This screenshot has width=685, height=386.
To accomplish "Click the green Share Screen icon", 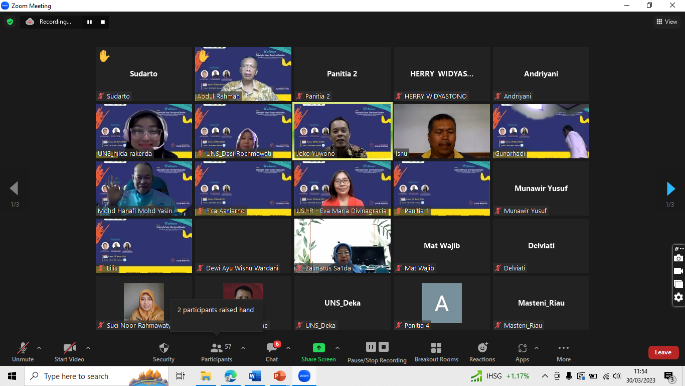I will pyautogui.click(x=319, y=348).
